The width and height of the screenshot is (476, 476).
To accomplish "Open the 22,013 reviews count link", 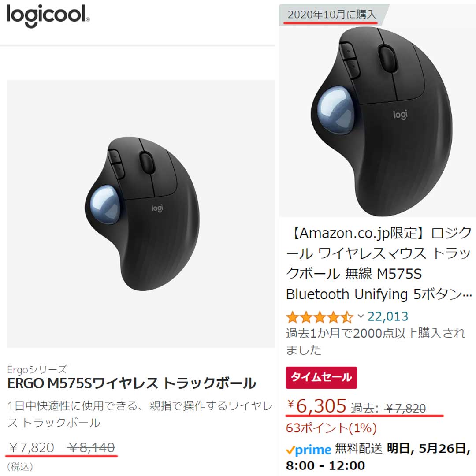I will [388, 316].
